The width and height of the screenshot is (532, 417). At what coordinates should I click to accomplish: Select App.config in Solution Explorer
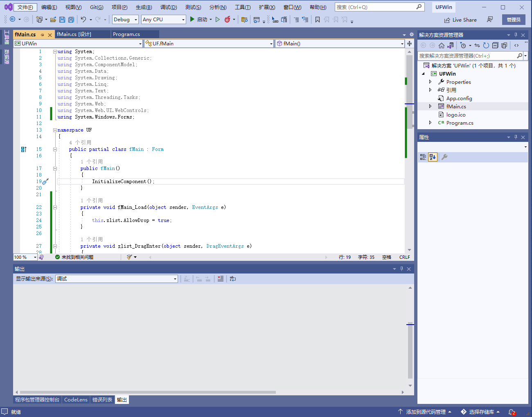459,98
